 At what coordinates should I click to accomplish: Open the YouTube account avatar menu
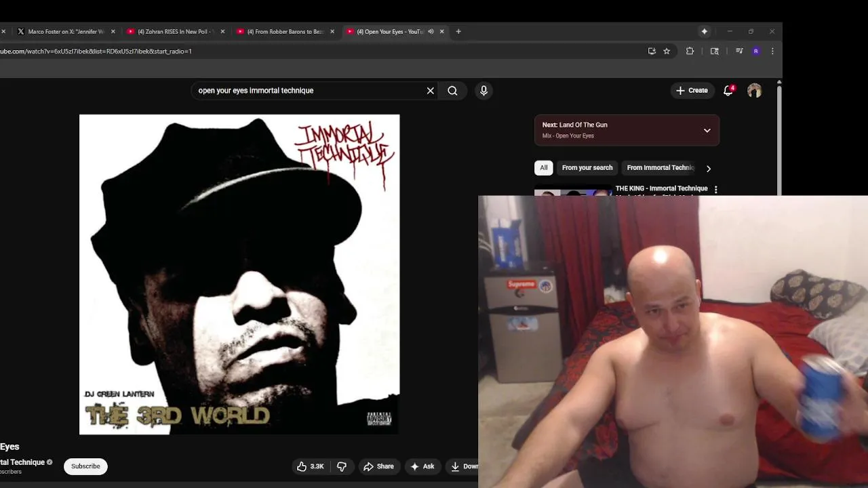click(754, 90)
